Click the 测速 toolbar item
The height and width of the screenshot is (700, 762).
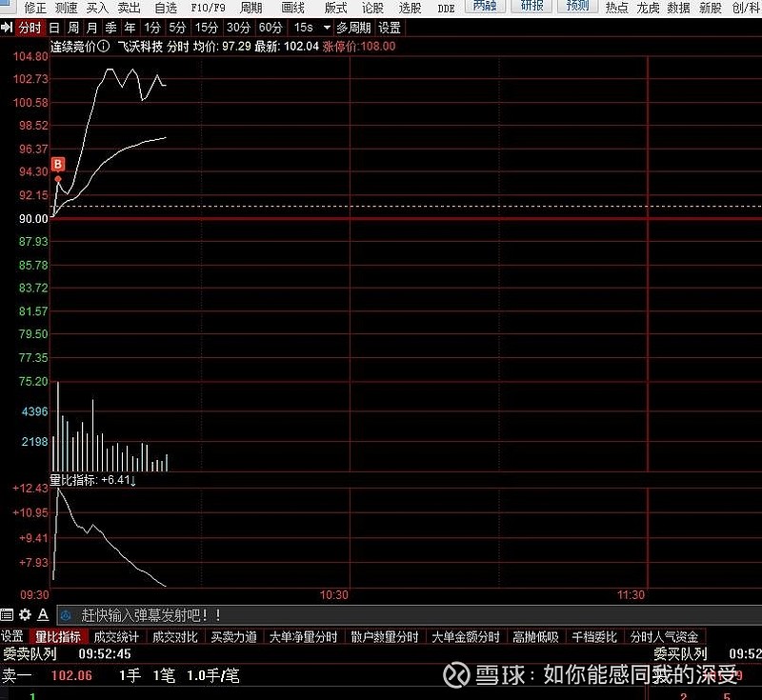[x=66, y=8]
